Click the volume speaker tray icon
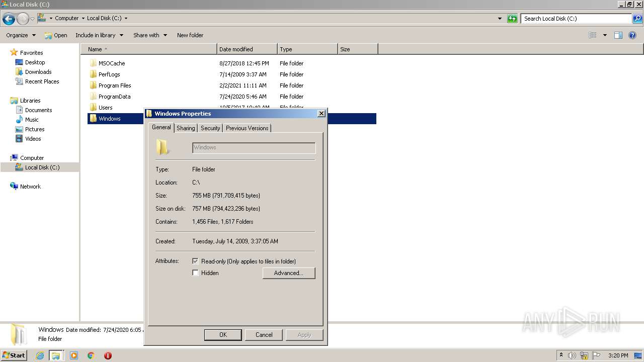644x362 pixels. (572, 355)
